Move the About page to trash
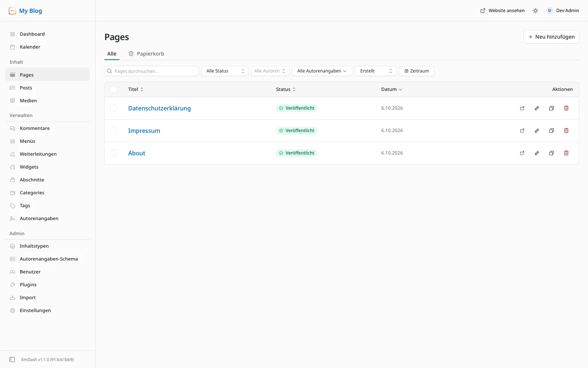Screen dimensions: 588x368 tap(566, 153)
